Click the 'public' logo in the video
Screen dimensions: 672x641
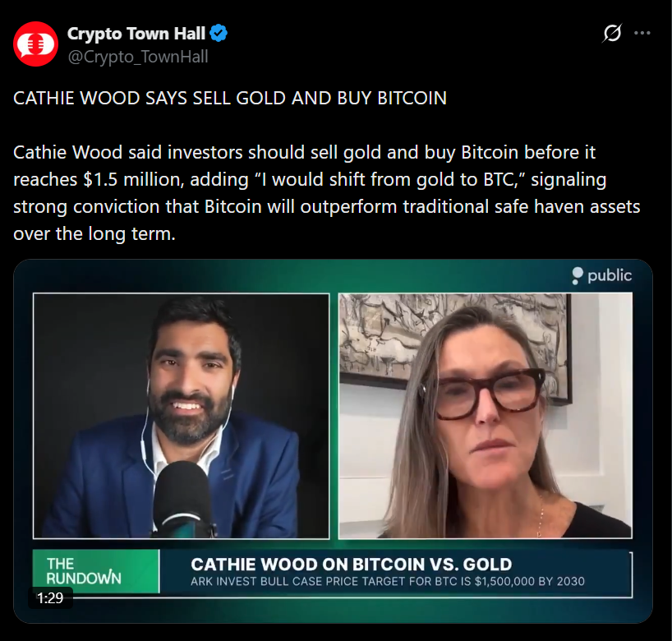[602, 275]
